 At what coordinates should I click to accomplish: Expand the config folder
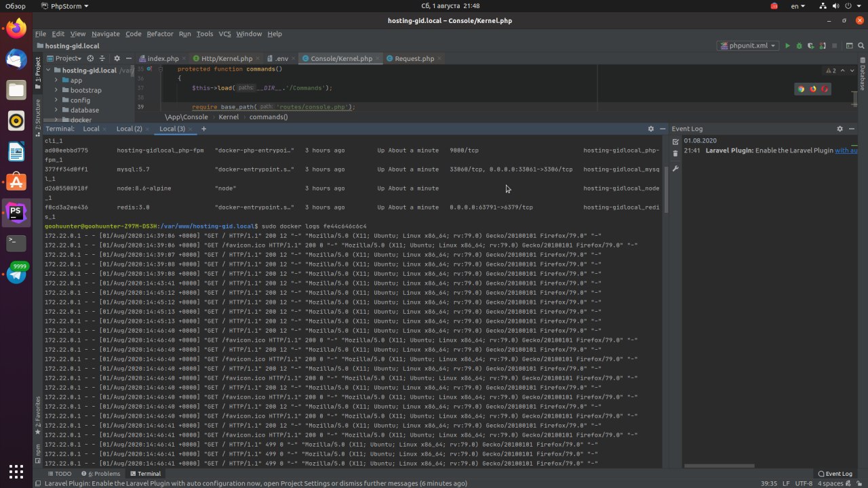point(57,100)
